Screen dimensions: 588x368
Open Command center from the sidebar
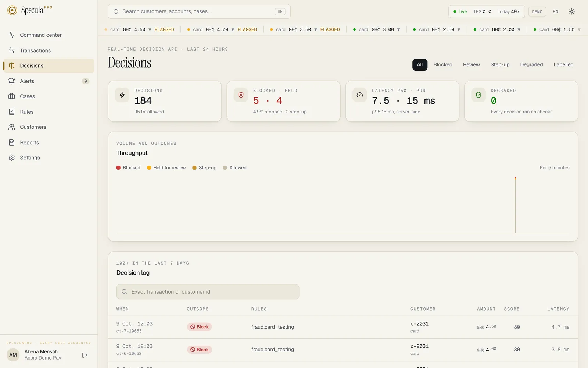49,35
